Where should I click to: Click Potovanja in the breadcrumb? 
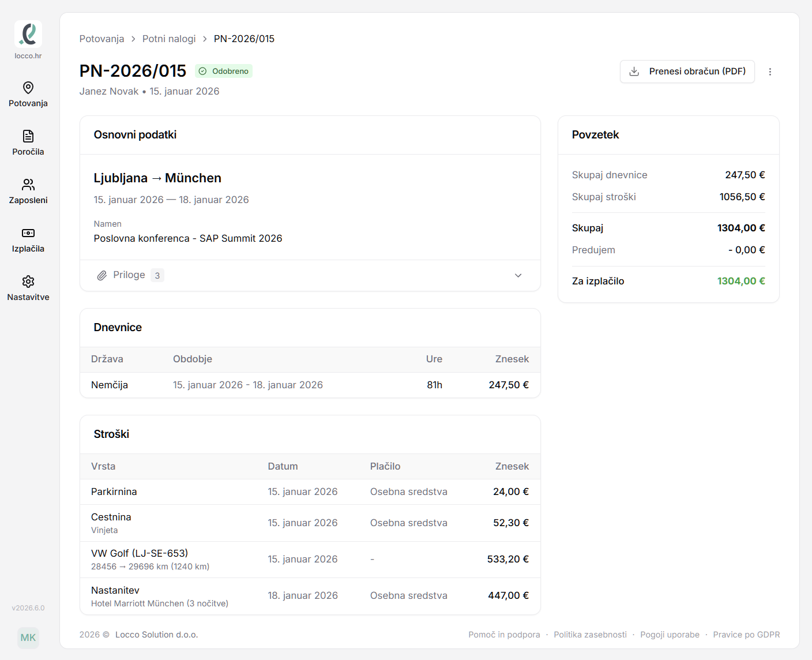[101, 39]
